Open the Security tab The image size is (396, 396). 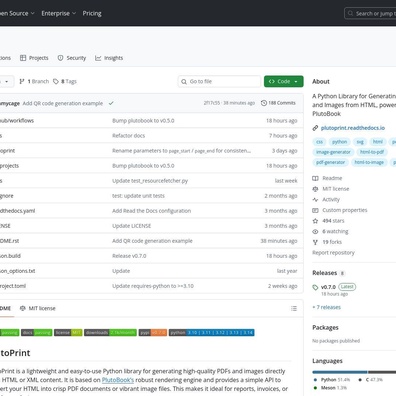(x=72, y=58)
